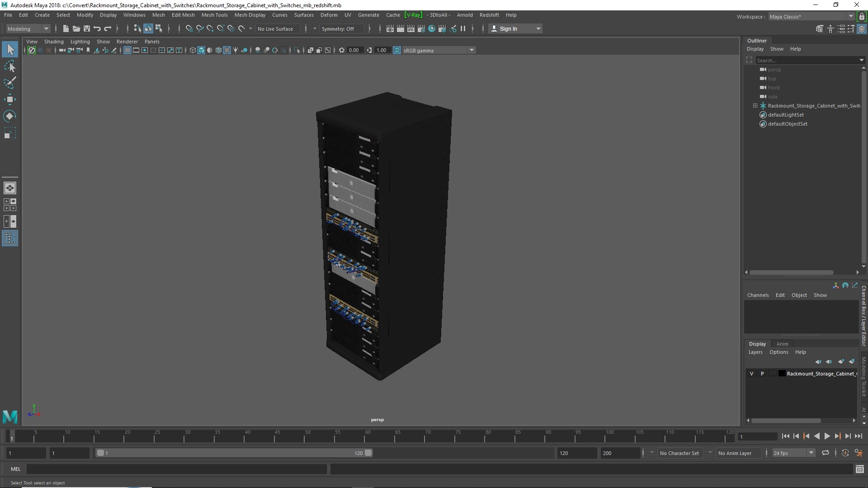Screen dimensions: 868x488
Task: Open the 24 fps frame rate dropdown
Action: 793,453
